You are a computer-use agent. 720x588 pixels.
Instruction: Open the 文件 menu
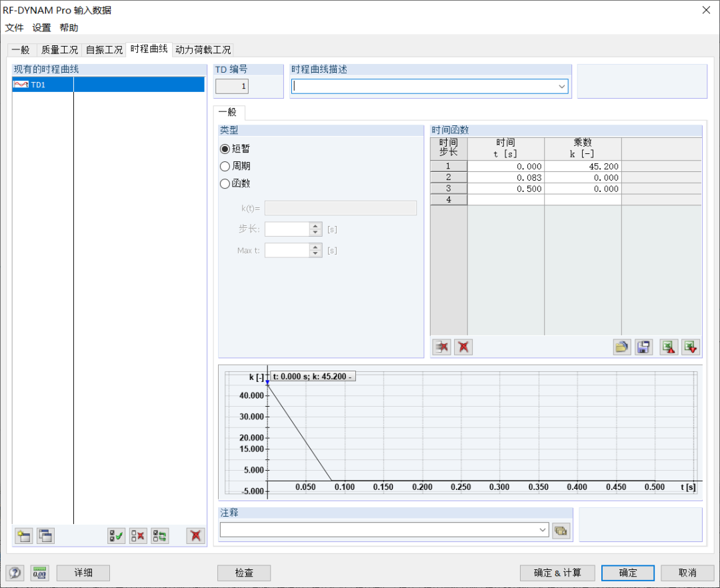click(x=14, y=27)
